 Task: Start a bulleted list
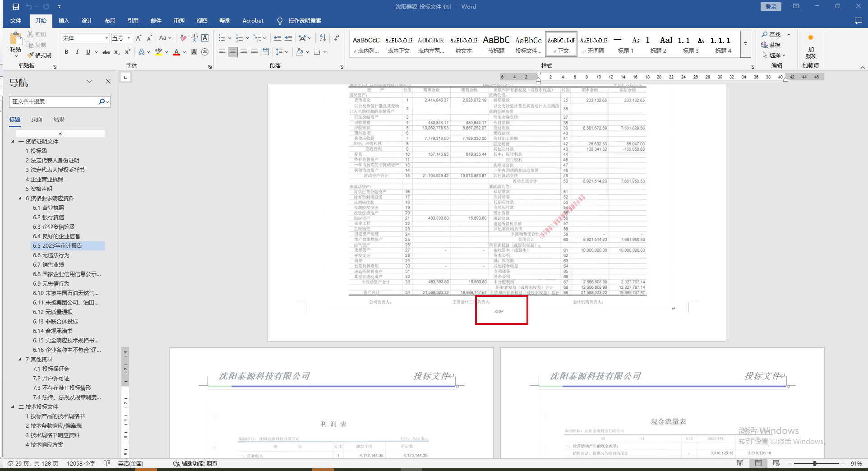[x=222, y=38]
